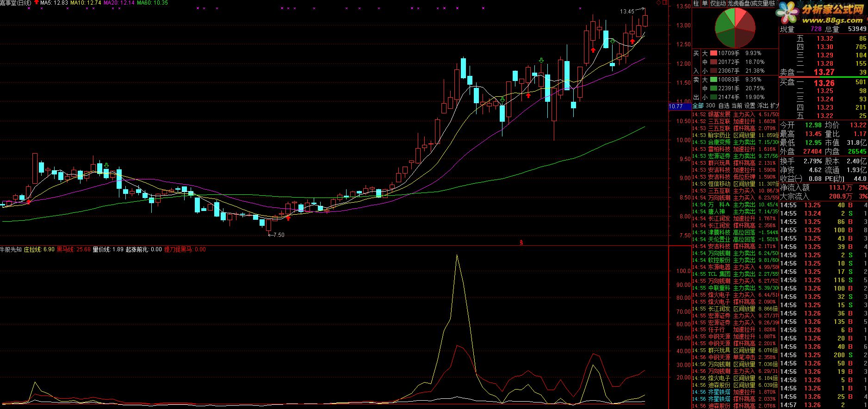Image resolution: width=868 pixels, height=409 pixels.
Task: Open the 设置 option in the alert bar
Action: click(x=750, y=106)
